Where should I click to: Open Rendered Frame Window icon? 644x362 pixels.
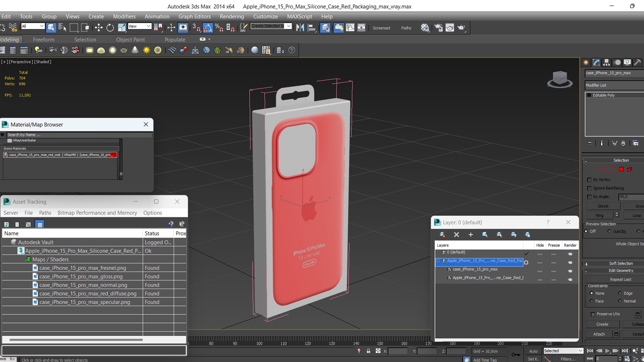pyautogui.click(x=450, y=27)
